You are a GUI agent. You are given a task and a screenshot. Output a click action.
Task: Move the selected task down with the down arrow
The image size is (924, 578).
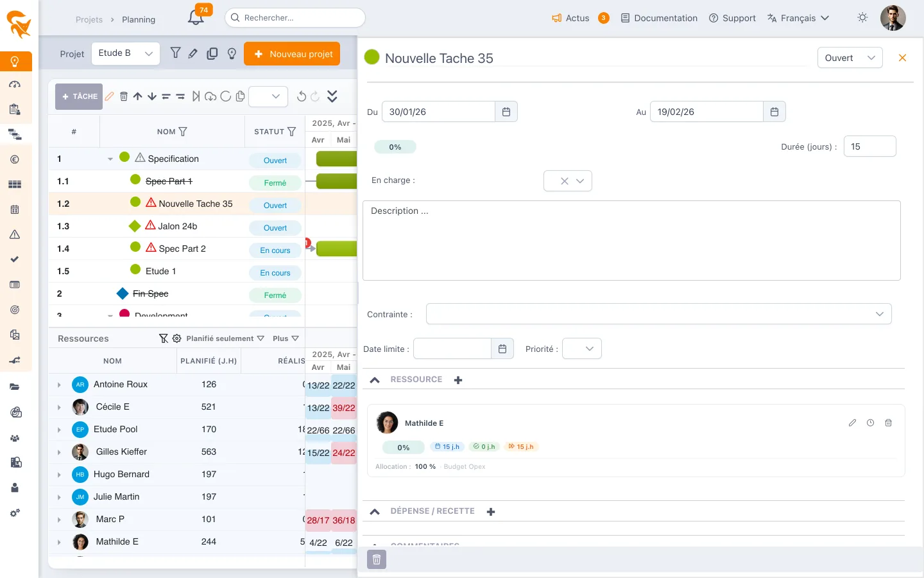tap(152, 96)
